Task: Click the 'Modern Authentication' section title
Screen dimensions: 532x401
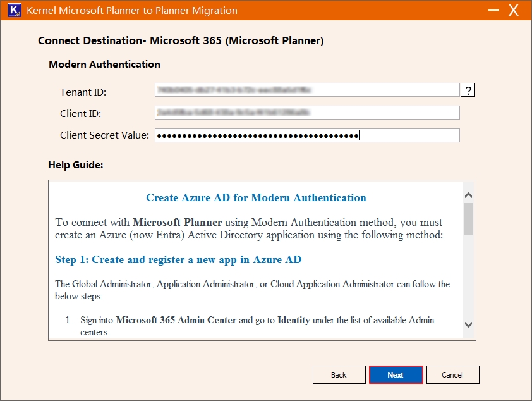Action: tap(104, 64)
